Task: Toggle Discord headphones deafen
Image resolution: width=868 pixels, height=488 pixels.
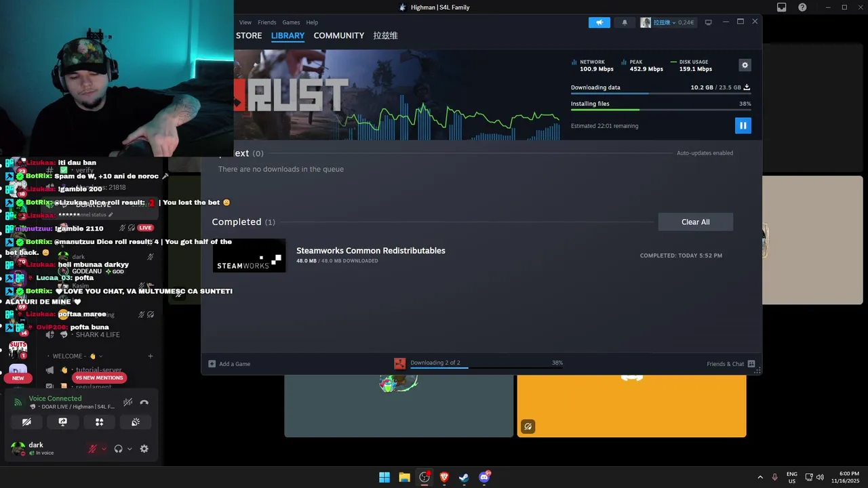Action: click(119, 449)
